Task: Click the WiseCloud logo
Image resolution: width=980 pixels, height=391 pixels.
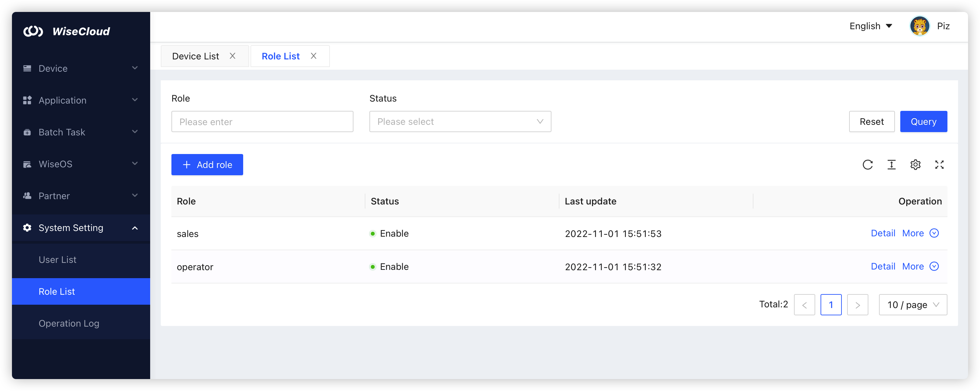Action: (66, 31)
